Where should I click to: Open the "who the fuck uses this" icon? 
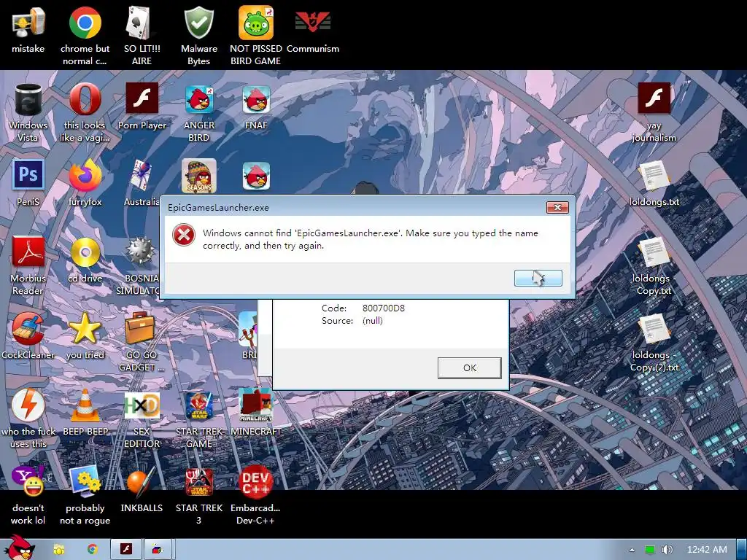[28, 405]
